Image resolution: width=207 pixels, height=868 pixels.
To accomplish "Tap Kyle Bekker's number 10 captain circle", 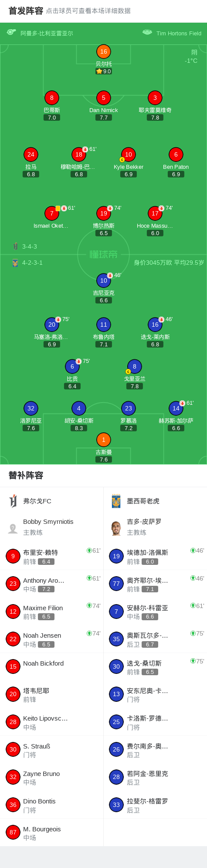I will [x=129, y=154].
